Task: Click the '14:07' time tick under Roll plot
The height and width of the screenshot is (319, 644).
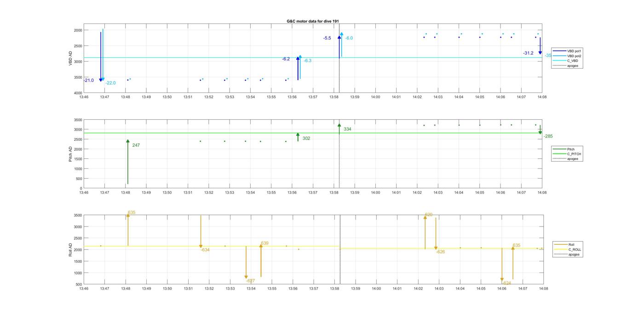Action: click(x=523, y=289)
